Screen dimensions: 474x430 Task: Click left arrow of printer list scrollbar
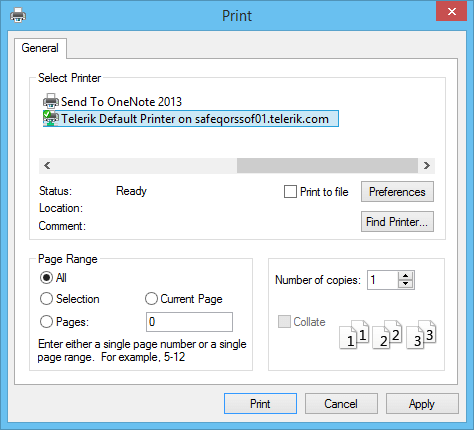click(x=47, y=166)
